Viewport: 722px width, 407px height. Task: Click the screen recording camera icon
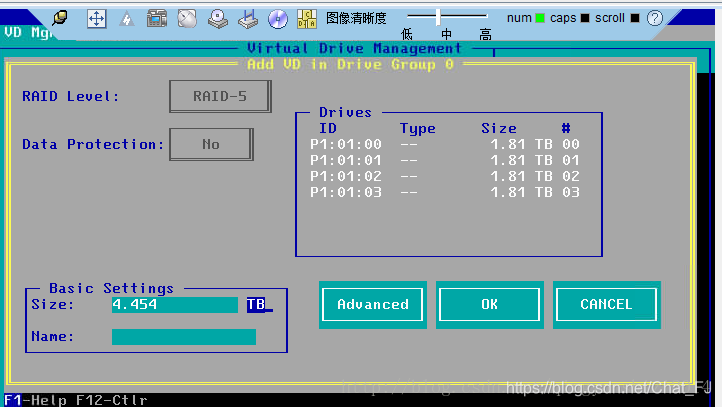click(x=157, y=19)
